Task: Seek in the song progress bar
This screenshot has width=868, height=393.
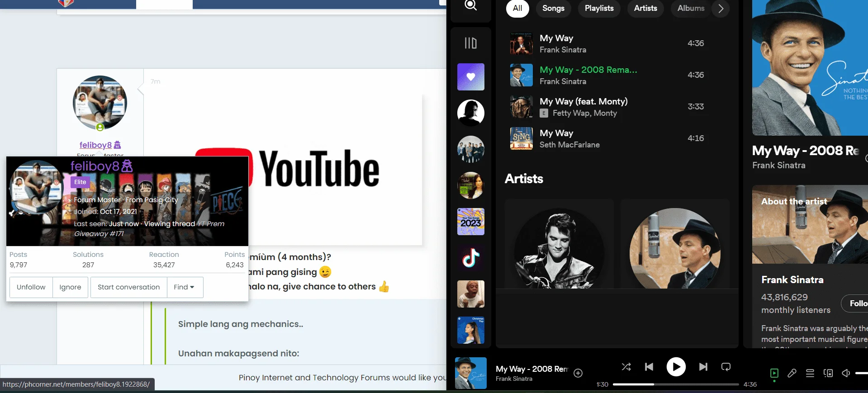Action: click(x=676, y=384)
